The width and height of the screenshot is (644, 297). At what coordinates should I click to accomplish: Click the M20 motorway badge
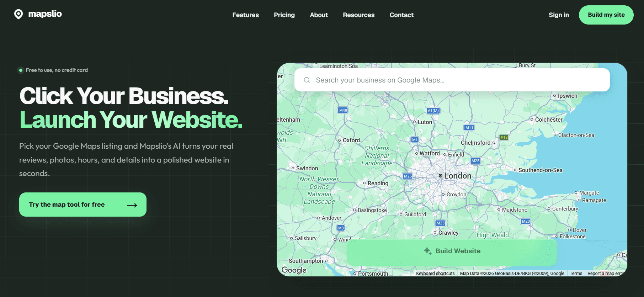click(526, 221)
